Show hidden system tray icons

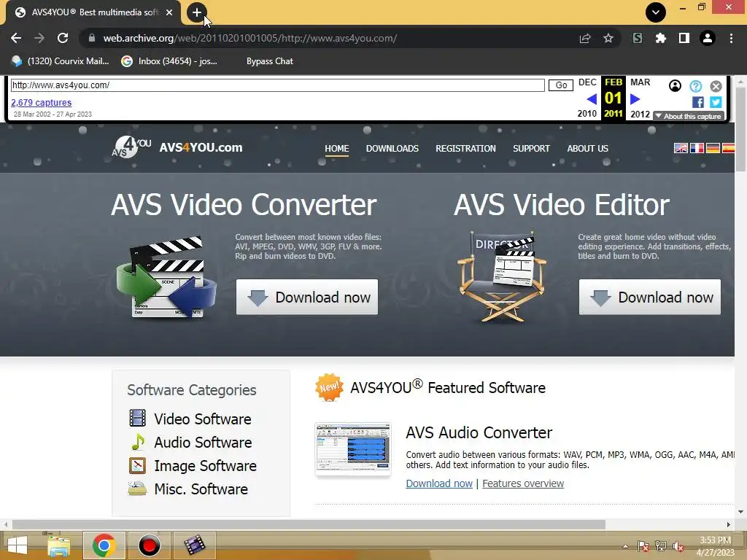[625, 546]
